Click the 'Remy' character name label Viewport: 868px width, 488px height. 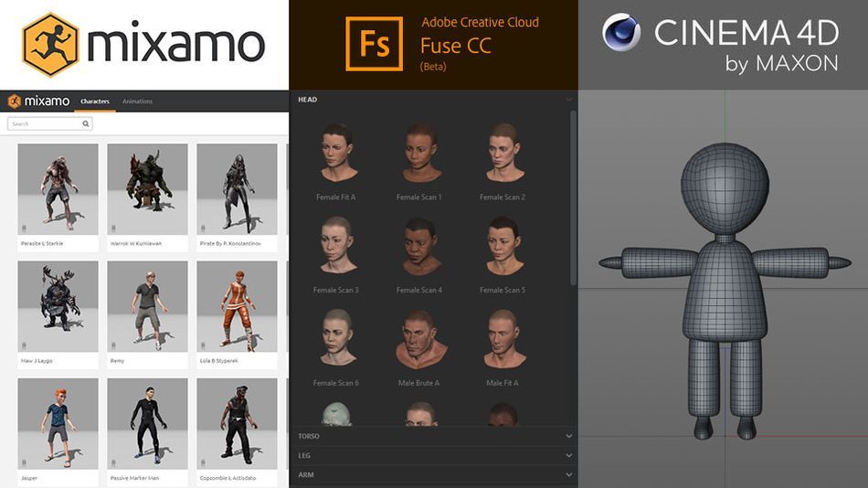click(x=117, y=361)
